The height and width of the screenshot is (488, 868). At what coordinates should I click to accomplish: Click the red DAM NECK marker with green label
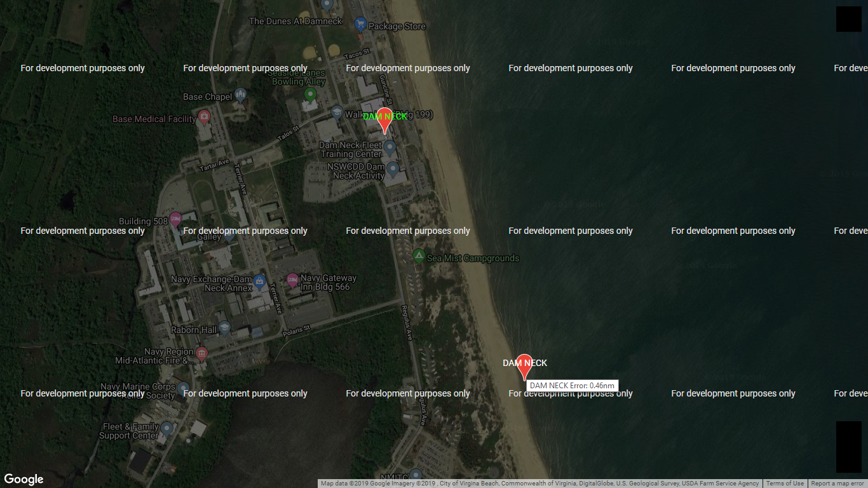tap(384, 119)
